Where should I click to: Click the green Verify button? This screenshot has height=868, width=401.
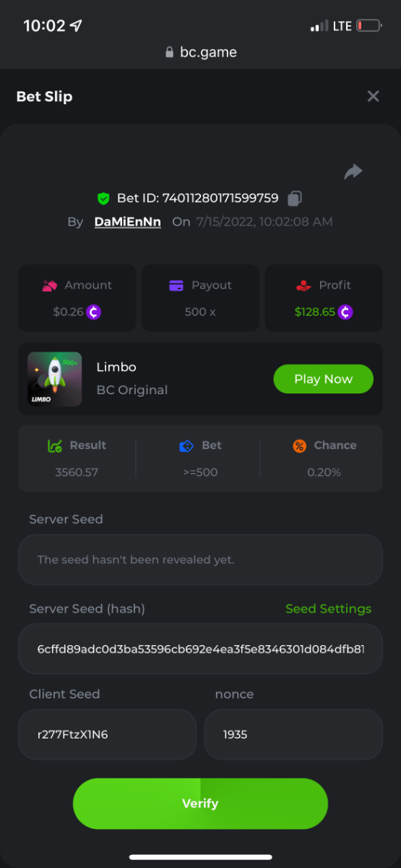click(200, 804)
